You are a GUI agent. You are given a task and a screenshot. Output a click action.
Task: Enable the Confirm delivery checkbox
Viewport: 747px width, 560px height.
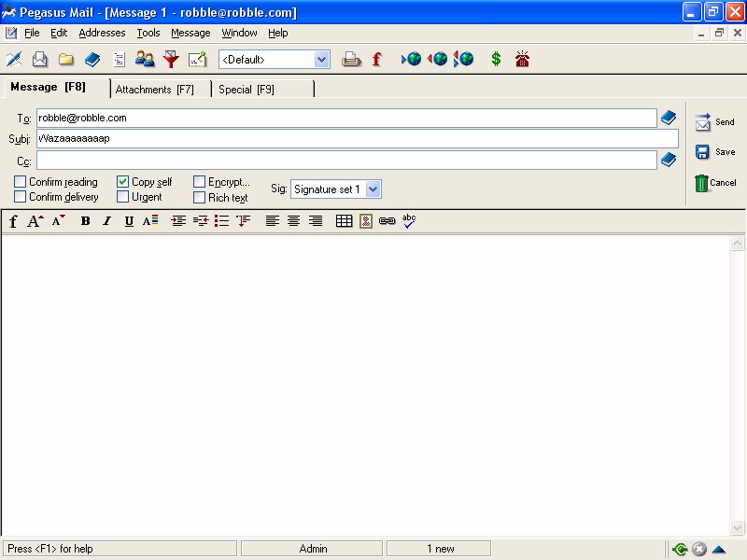coord(20,197)
